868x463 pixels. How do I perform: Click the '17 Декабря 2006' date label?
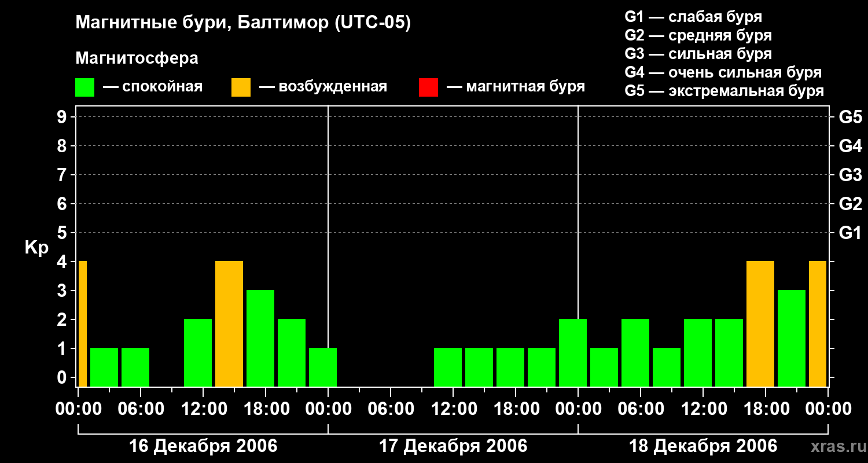tap(453, 446)
